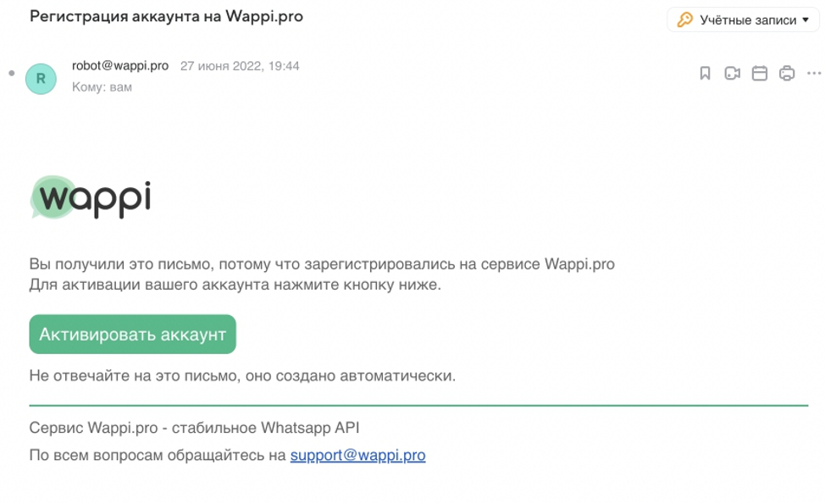Expand the Учётные записи dropdown arrow
This screenshot has height=504, width=825.
click(806, 20)
